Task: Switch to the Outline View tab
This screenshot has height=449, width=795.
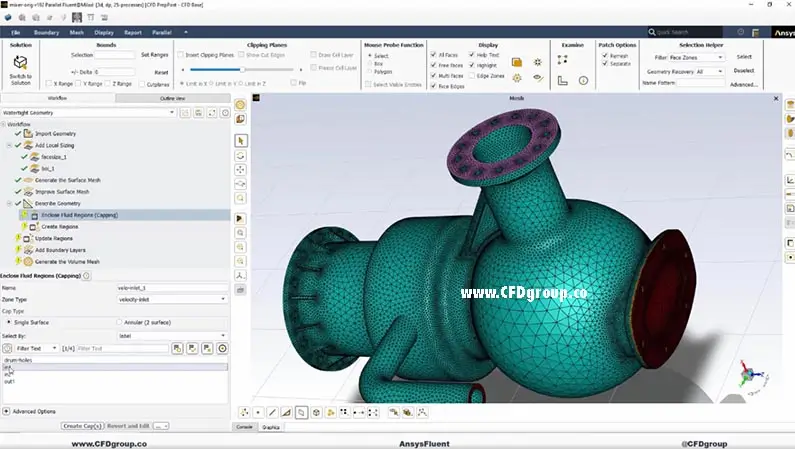Action: pyautogui.click(x=172, y=98)
